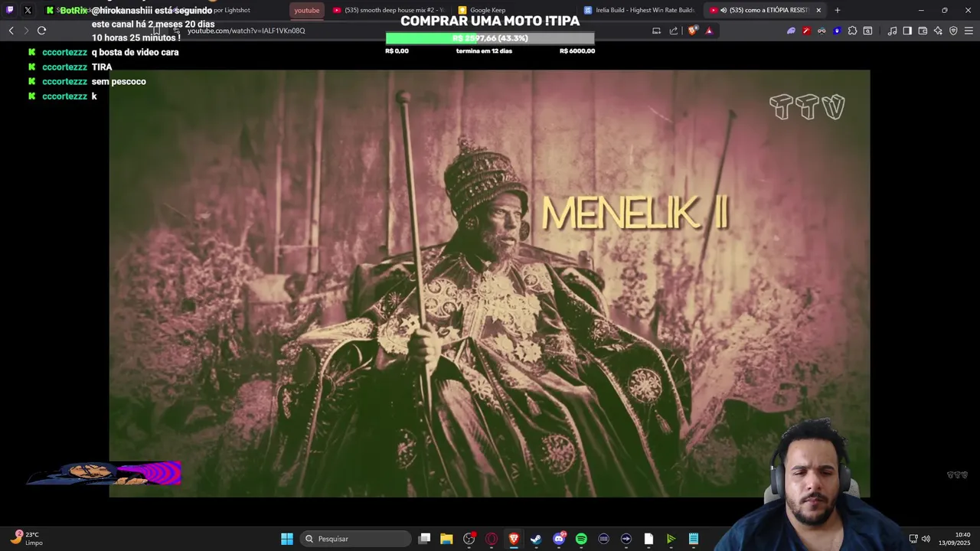
Task: Click the install-app screen icon in address bar
Action: (656, 31)
